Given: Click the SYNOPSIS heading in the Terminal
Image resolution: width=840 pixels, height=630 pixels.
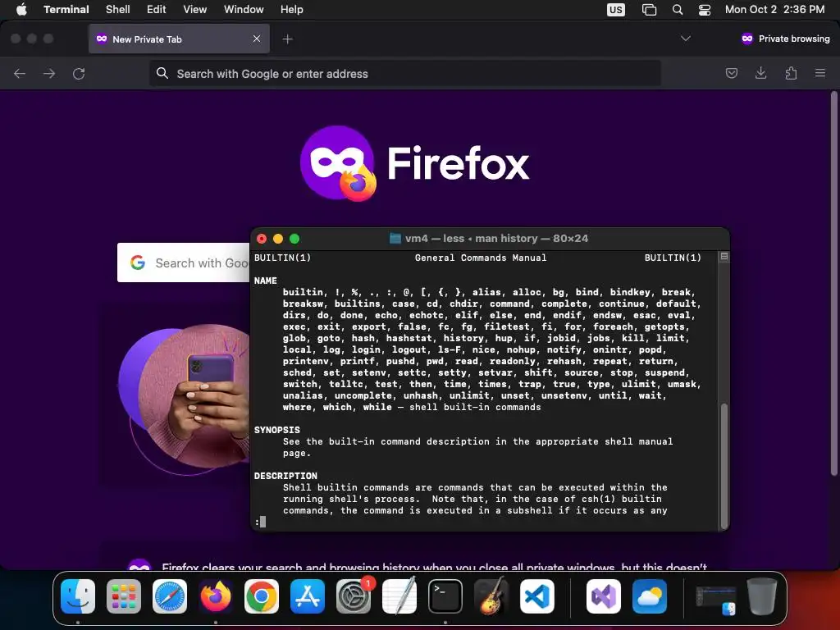Looking at the screenshot, I should pos(277,430).
